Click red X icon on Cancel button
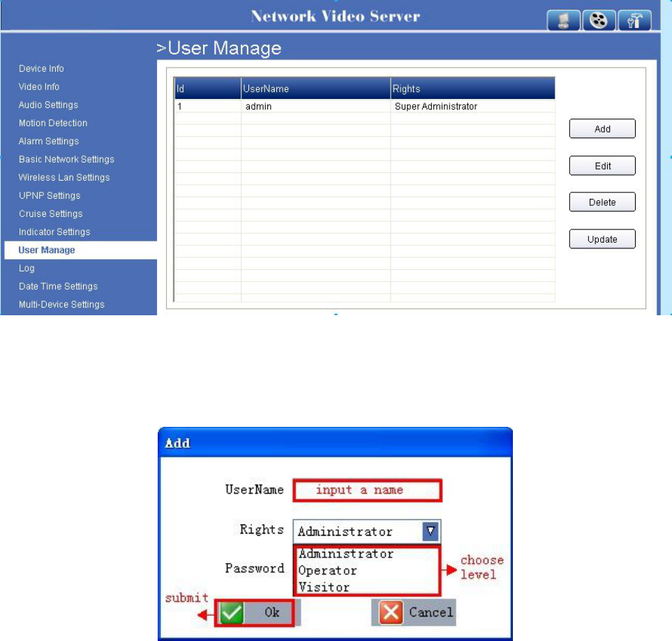This screenshot has height=641, width=672. tap(391, 612)
